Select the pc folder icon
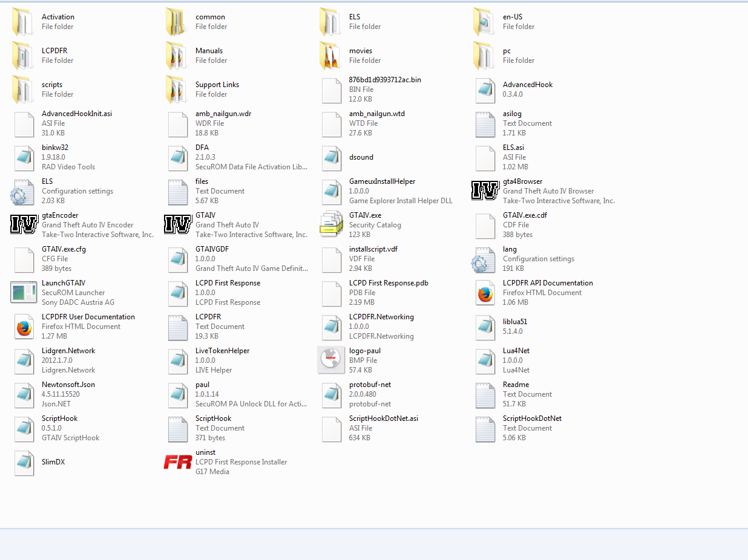The image size is (748, 560). tap(484, 56)
